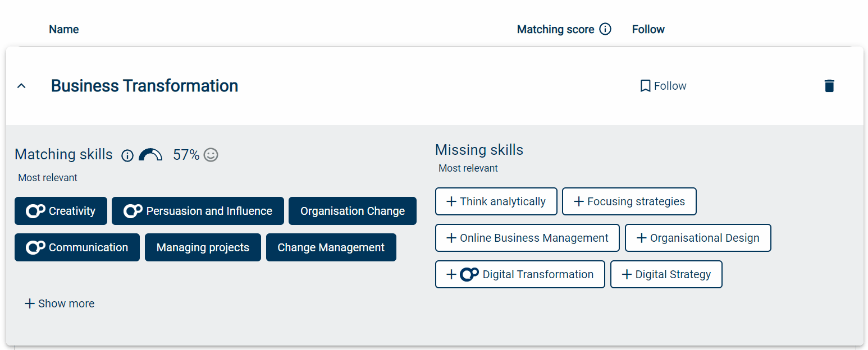Toggle the Digital Strategy missing skill

click(x=666, y=274)
